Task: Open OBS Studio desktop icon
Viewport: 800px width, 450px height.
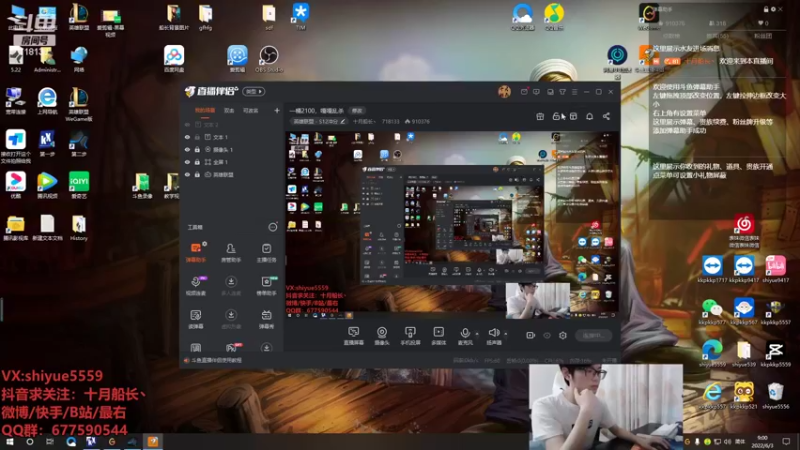Action: pos(268,59)
